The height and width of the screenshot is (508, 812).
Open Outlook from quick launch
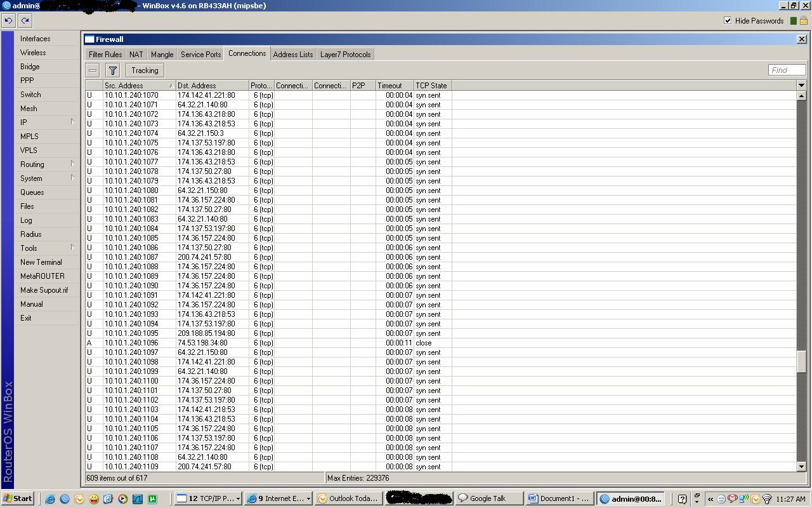coord(79,498)
